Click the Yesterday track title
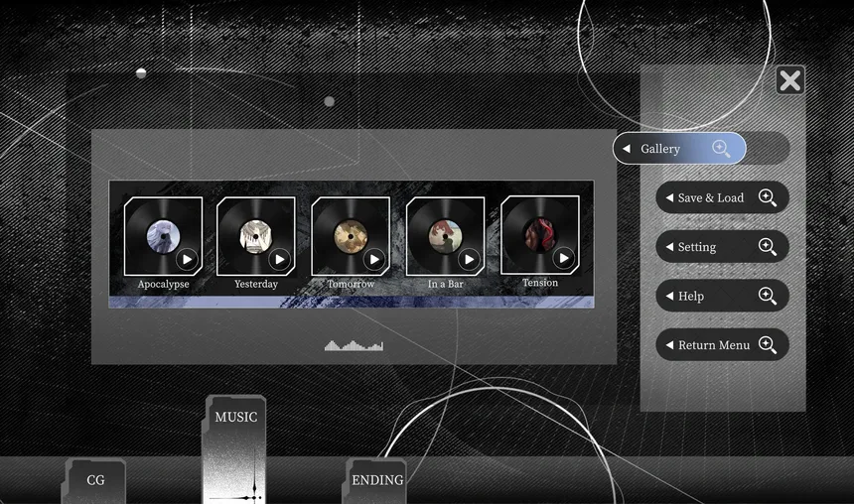Image resolution: width=854 pixels, height=504 pixels. click(256, 284)
